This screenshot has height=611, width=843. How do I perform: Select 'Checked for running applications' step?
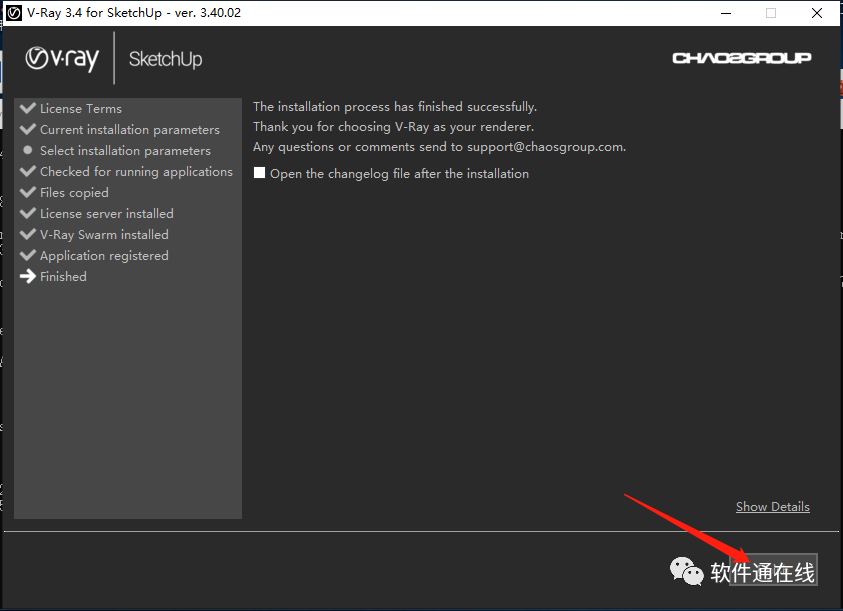click(x=136, y=172)
